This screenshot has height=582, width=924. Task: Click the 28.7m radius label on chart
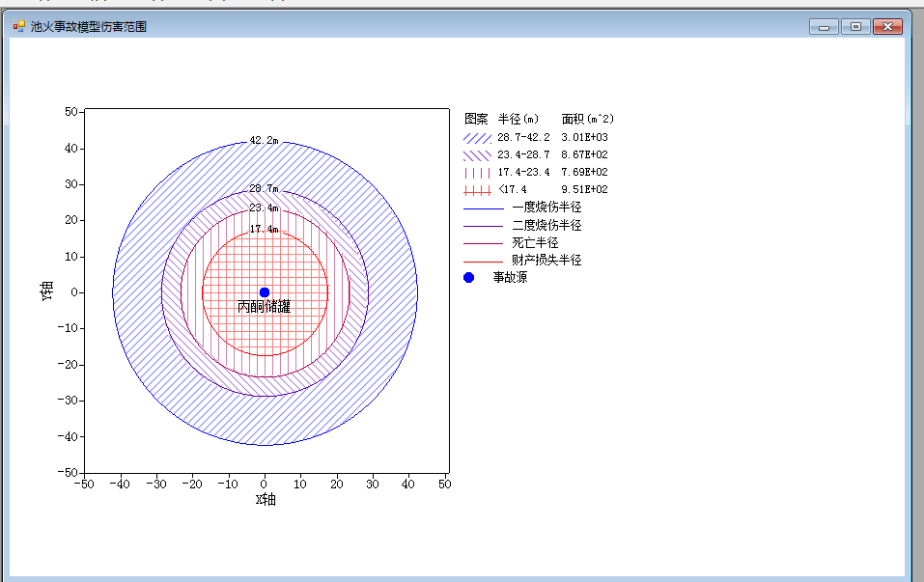tap(264, 188)
